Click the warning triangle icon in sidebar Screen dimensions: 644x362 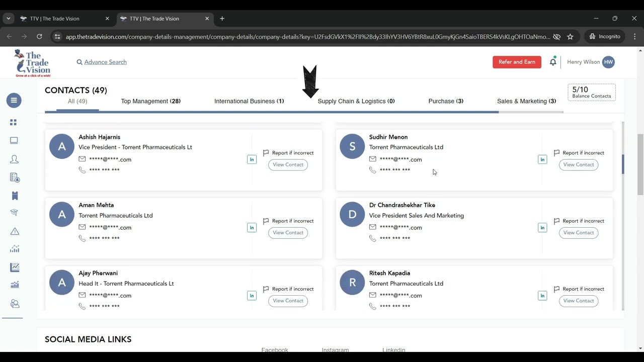click(15, 231)
